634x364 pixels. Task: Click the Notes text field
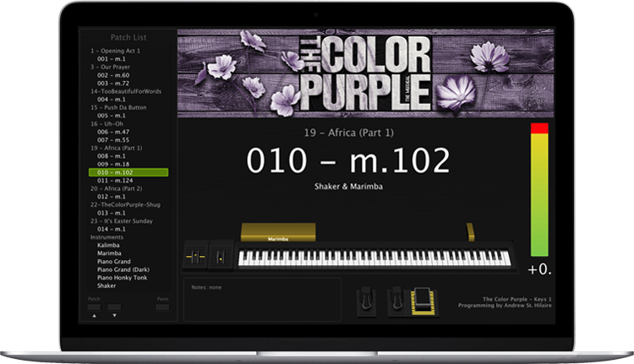pos(262,299)
